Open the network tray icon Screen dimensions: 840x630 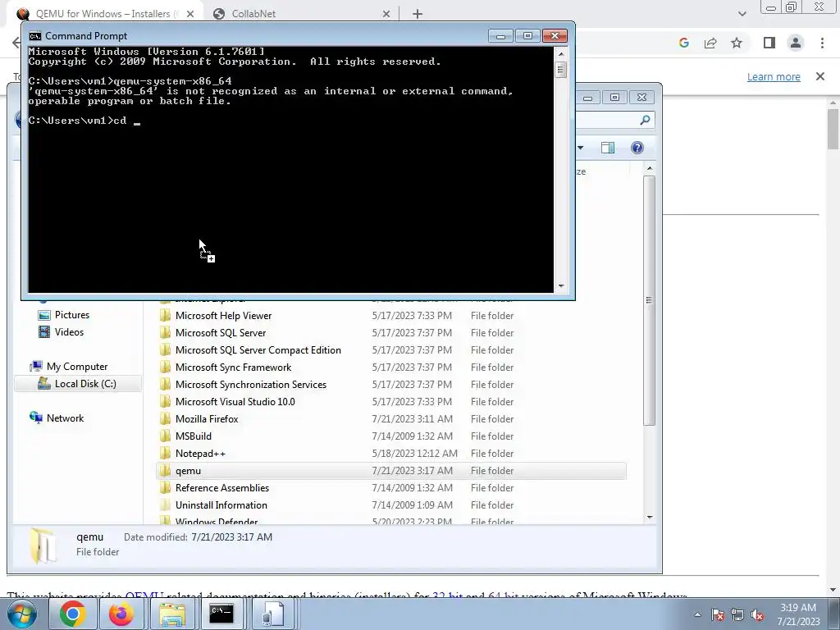tap(737, 615)
